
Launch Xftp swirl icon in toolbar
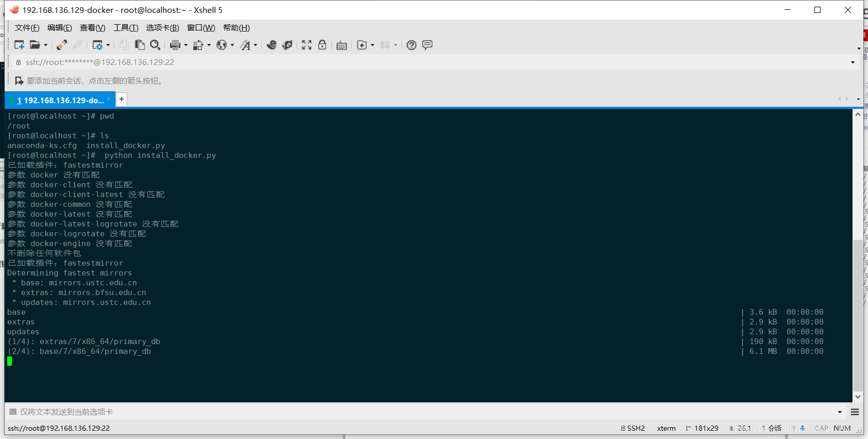272,45
